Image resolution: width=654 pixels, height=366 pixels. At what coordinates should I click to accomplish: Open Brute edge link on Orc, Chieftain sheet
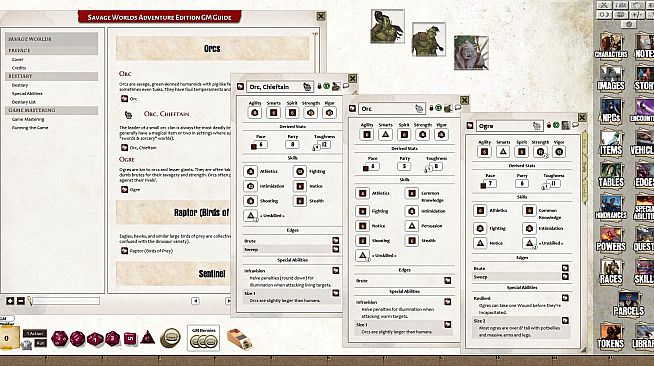336,241
